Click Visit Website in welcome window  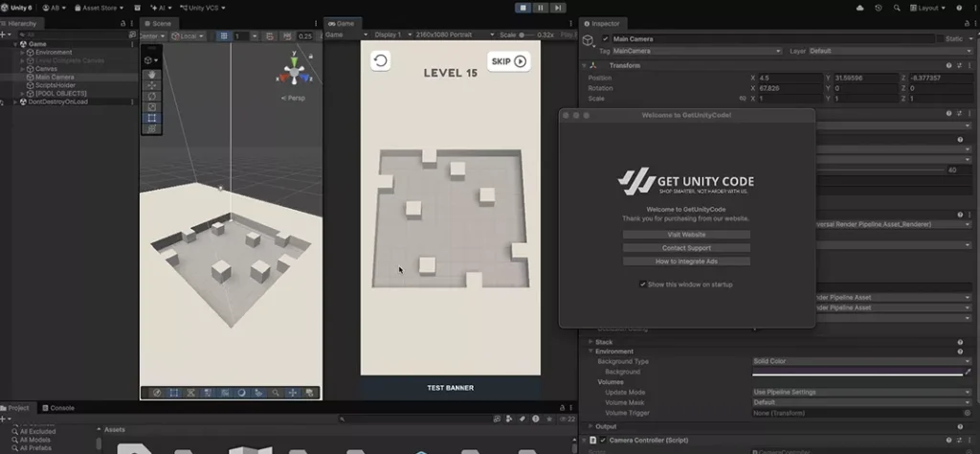[686, 235]
